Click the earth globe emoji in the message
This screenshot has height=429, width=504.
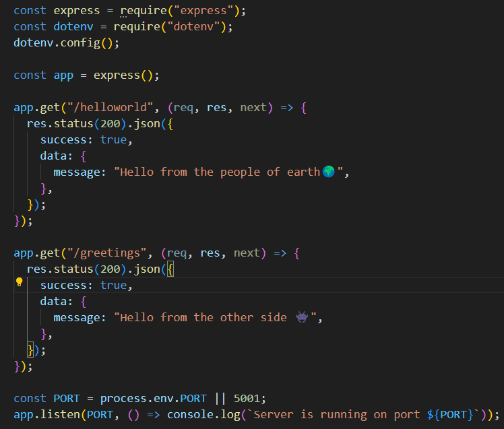click(329, 172)
